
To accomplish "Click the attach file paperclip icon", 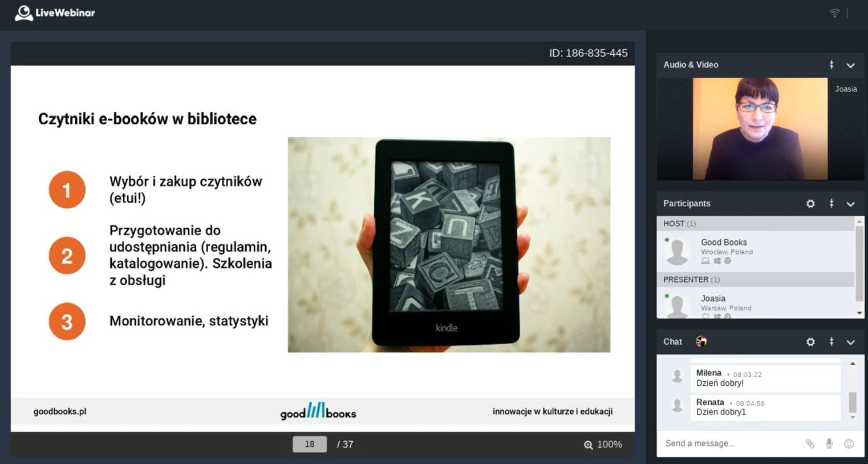I will coord(809,444).
